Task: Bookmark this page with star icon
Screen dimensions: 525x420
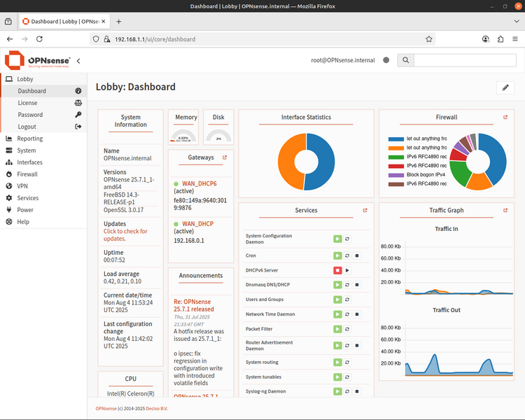Action: [x=429, y=39]
